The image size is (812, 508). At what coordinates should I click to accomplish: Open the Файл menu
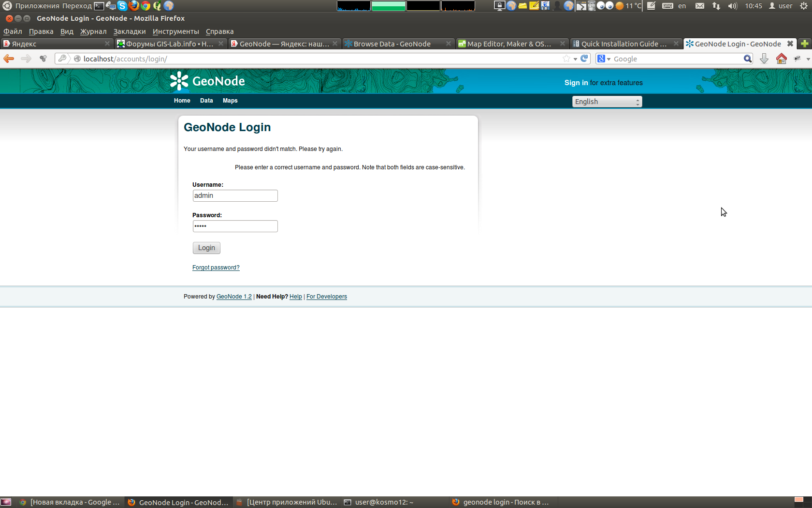pyautogui.click(x=13, y=31)
